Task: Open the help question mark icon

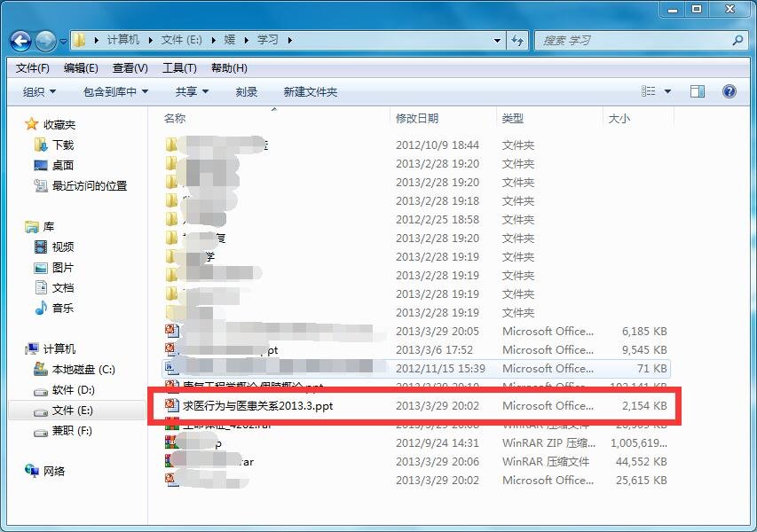Action: 729,91
